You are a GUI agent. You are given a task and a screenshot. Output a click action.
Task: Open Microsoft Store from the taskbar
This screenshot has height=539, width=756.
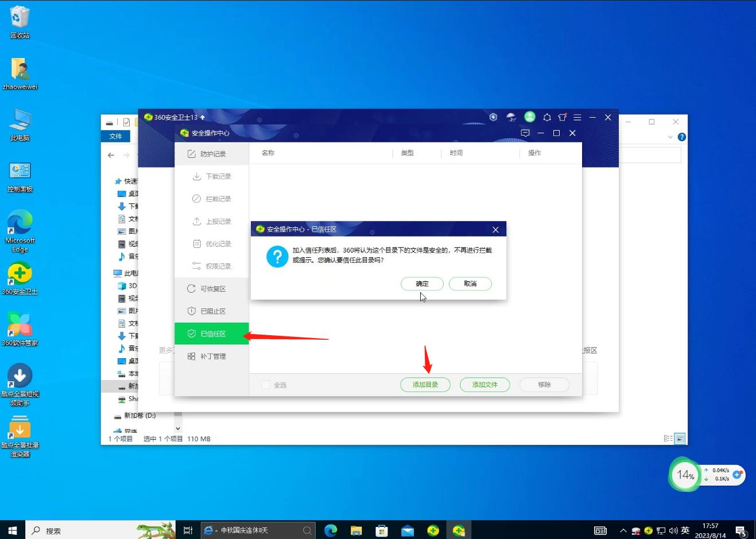[x=382, y=530]
